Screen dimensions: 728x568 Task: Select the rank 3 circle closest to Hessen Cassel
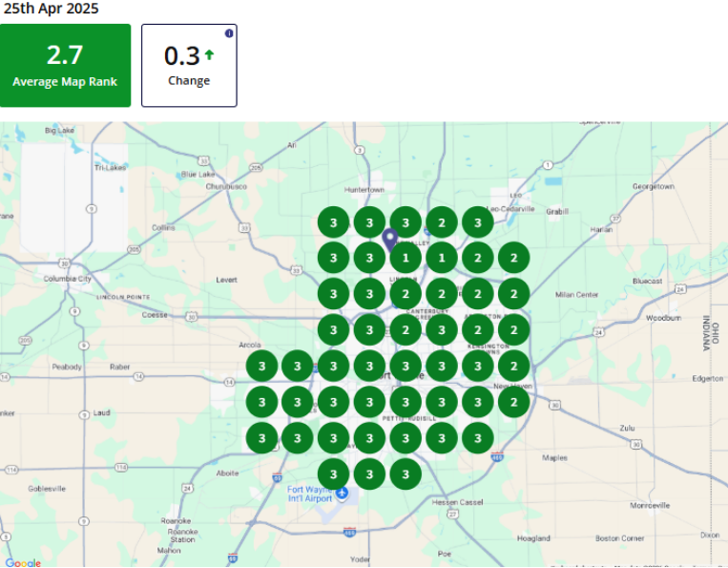(x=406, y=474)
